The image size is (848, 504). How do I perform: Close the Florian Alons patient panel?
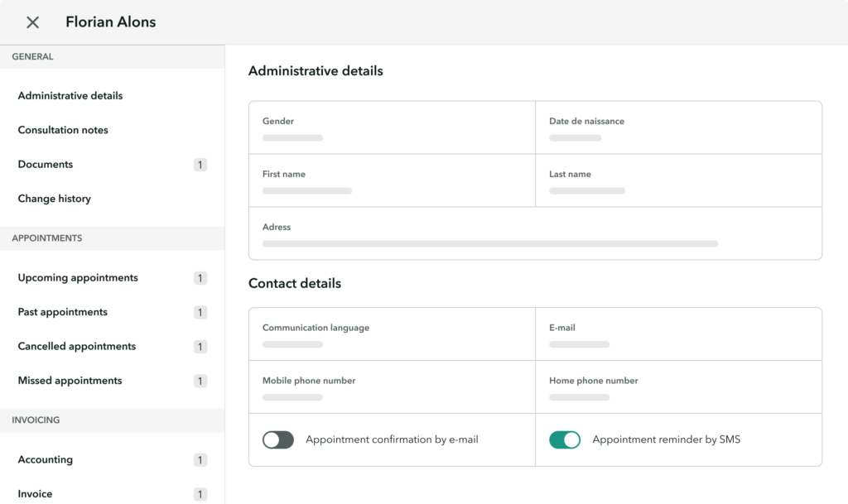pyautogui.click(x=31, y=22)
